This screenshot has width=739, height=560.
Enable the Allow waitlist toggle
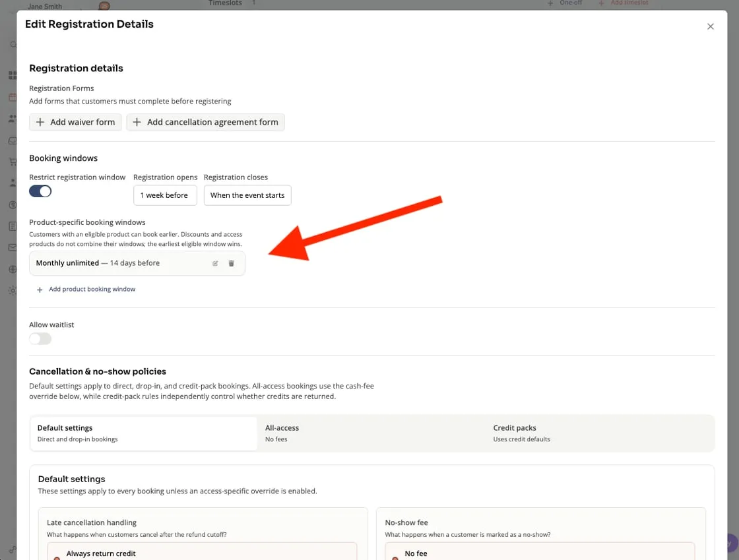tap(40, 338)
